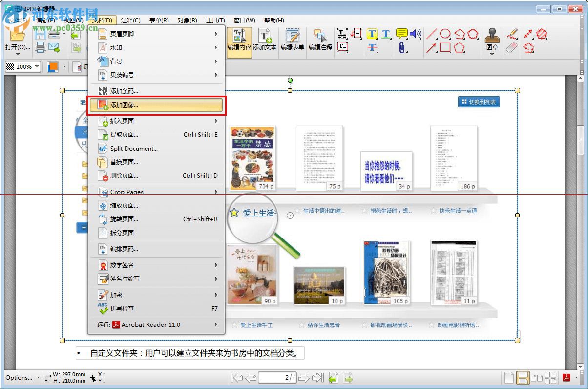588x389 pixels.
Task: Choose the red oval drawing tool
Action: click(x=445, y=34)
